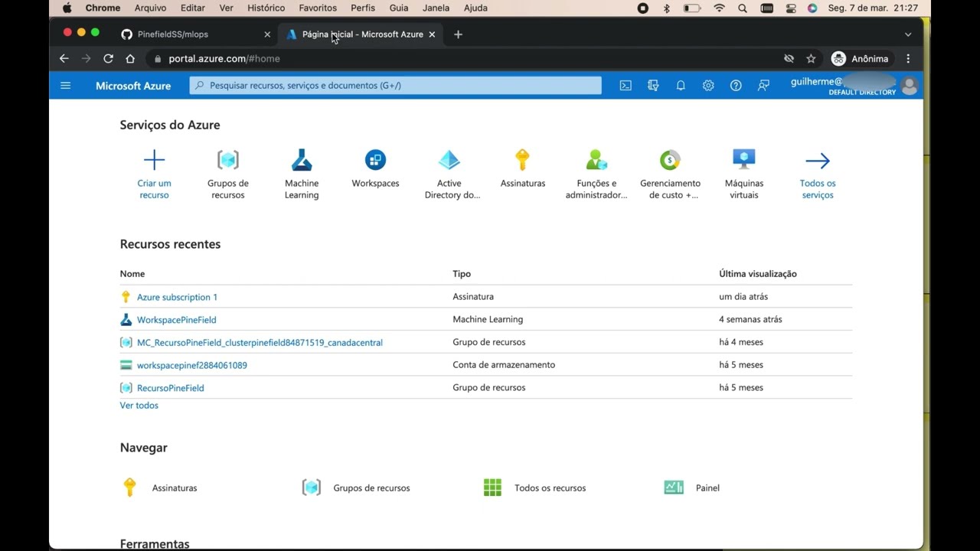Screen dimensions: 980x551
Task: Bookmark this page with star
Action: (x=811, y=59)
